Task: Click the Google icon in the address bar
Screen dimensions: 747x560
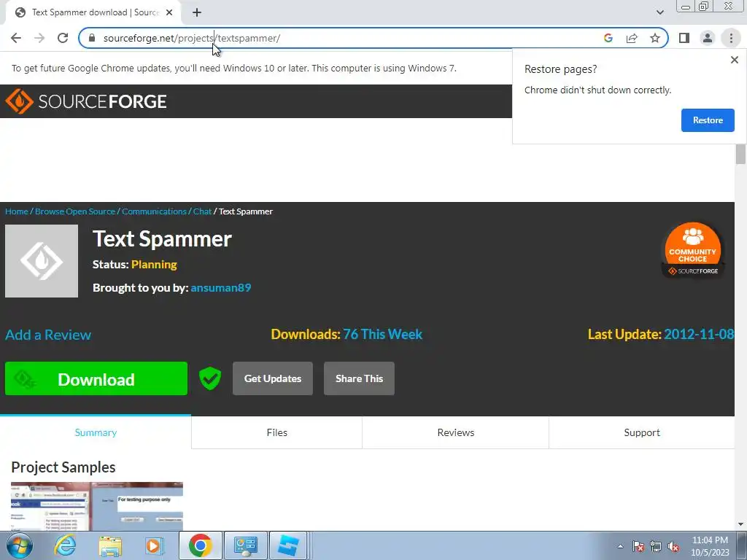Action: [x=608, y=38]
